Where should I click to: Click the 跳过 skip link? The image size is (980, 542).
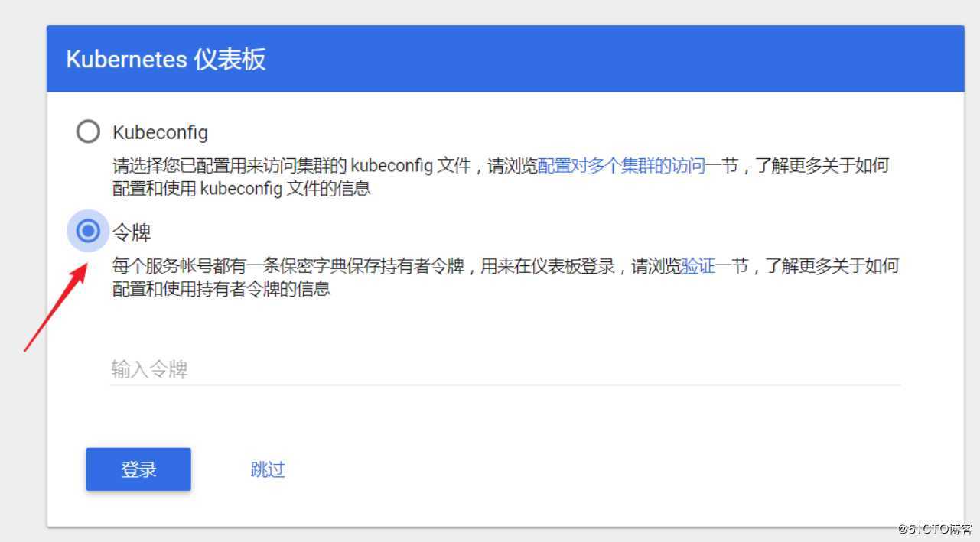(x=268, y=469)
